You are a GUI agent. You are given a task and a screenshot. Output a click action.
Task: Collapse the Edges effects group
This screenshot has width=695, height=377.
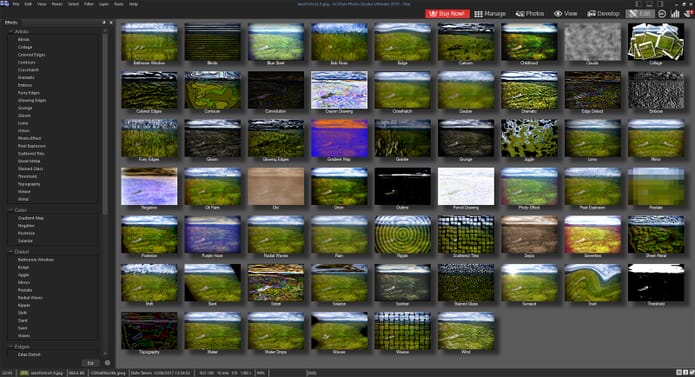[11, 346]
